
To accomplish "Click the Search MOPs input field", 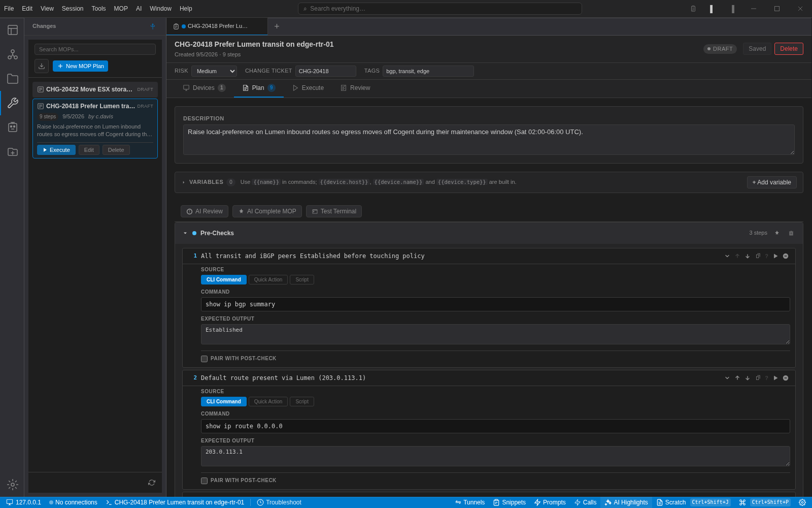I will pos(95,49).
